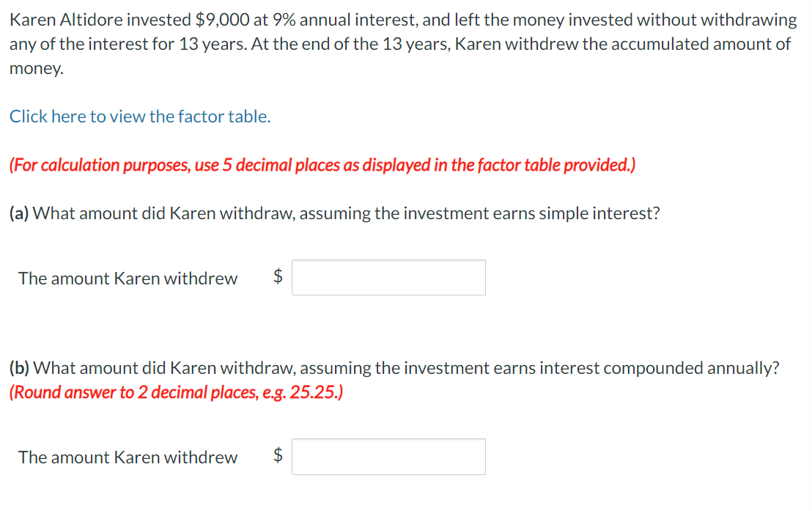812x511 pixels.
Task: Click the red "Round answer to 2 decimal places" note
Action: [x=176, y=392]
